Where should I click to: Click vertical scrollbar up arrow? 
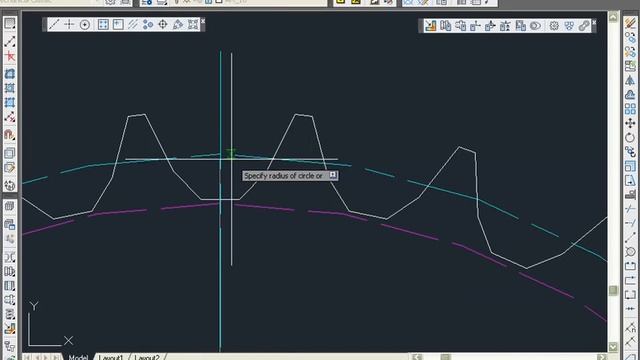click(613, 17)
